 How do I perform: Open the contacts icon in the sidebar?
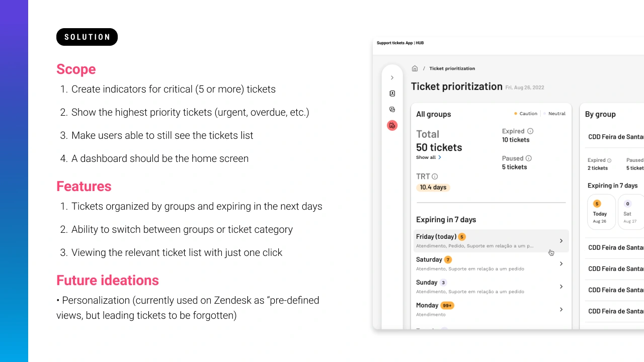point(392,94)
